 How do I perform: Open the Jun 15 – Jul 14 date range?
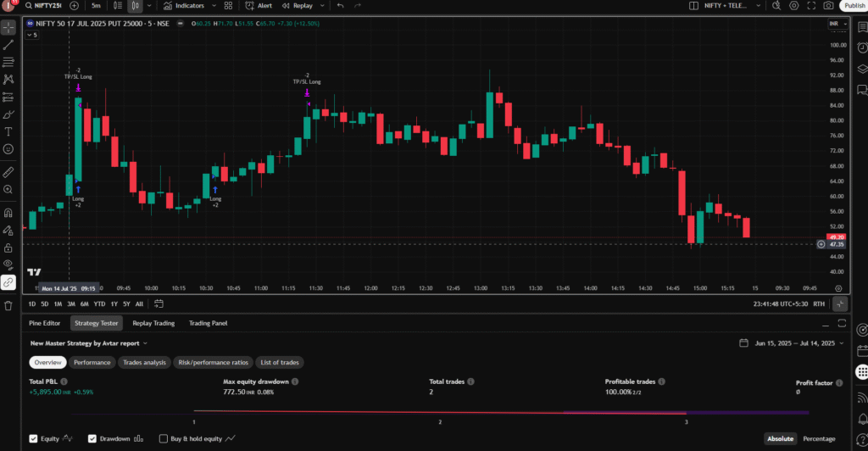792,343
